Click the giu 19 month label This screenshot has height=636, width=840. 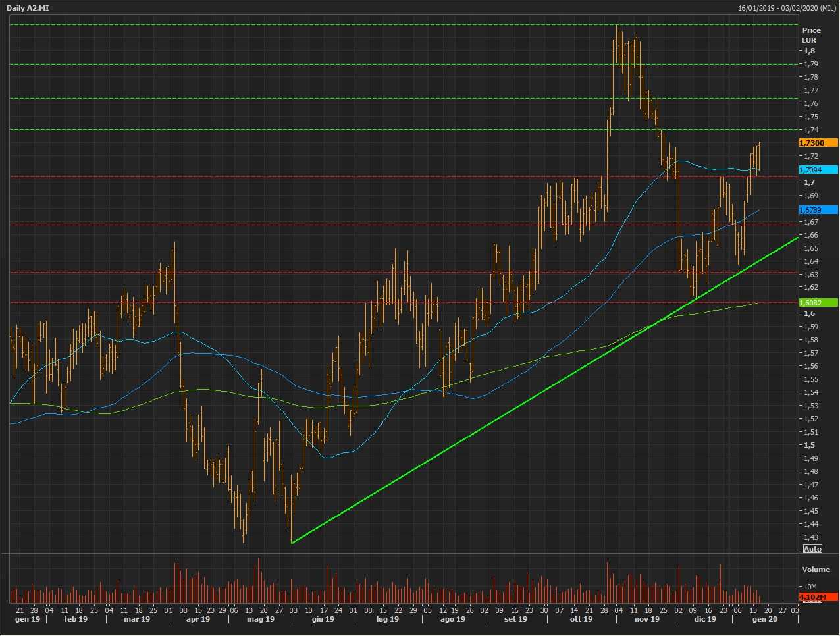[323, 619]
